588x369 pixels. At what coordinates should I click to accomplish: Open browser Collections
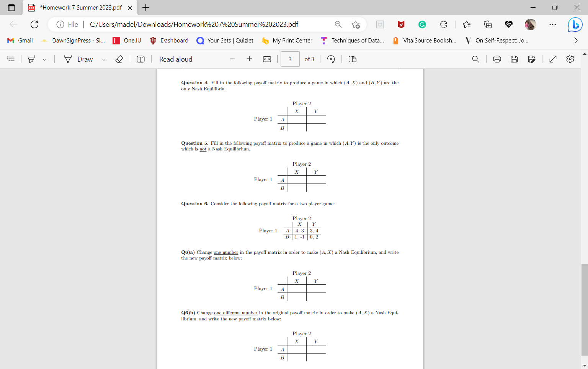[x=488, y=24]
